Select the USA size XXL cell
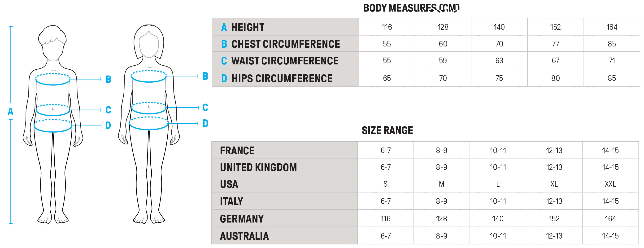Viewport: 644px width, 248px height. coord(610,184)
